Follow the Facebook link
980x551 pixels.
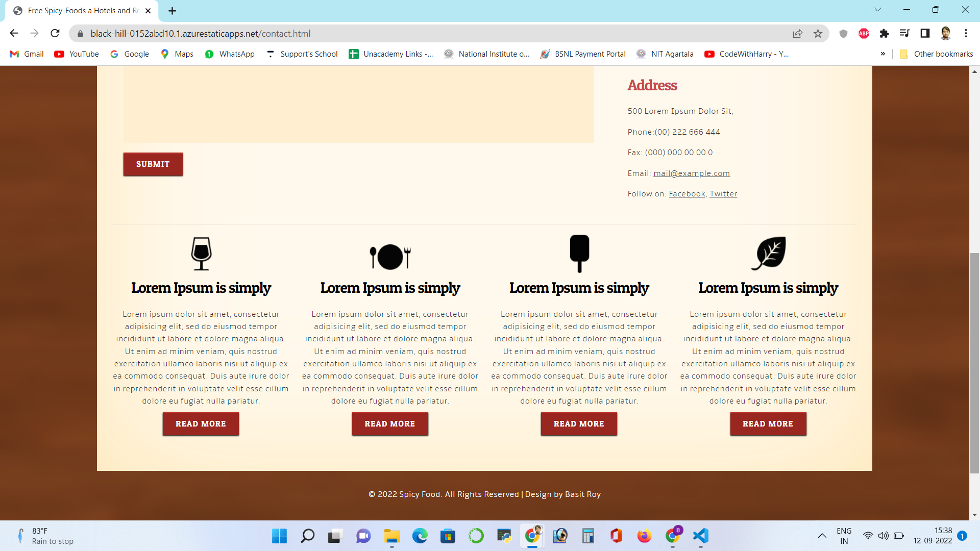click(687, 194)
